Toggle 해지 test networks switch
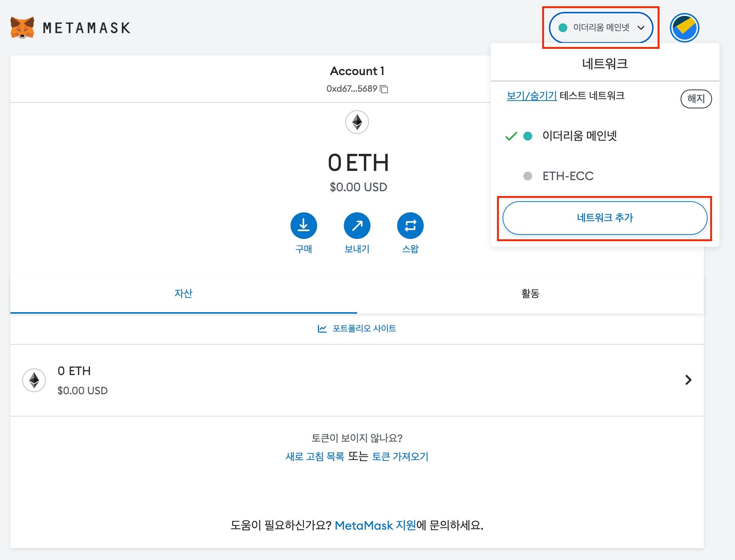Image resolution: width=735 pixels, height=560 pixels. click(696, 99)
